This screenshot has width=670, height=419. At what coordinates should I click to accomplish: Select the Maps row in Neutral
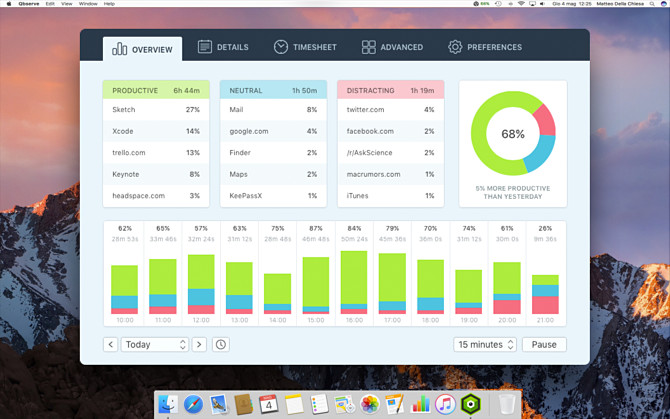273,174
